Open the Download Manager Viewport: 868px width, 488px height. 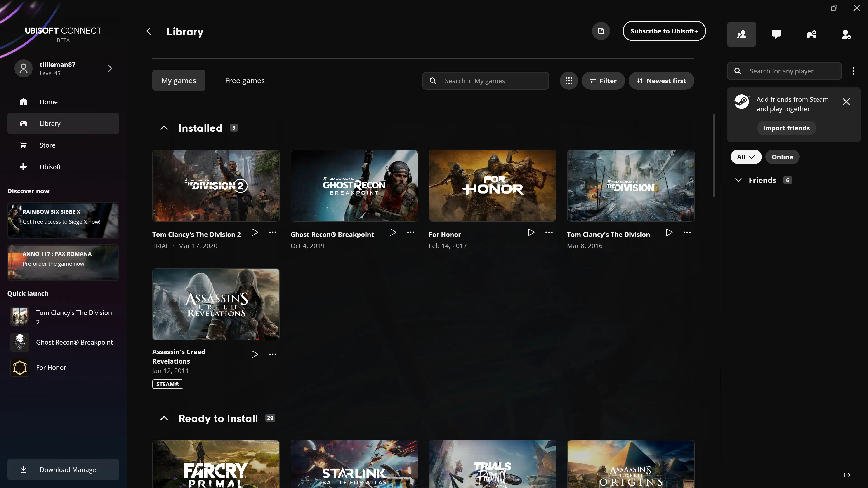coord(63,469)
